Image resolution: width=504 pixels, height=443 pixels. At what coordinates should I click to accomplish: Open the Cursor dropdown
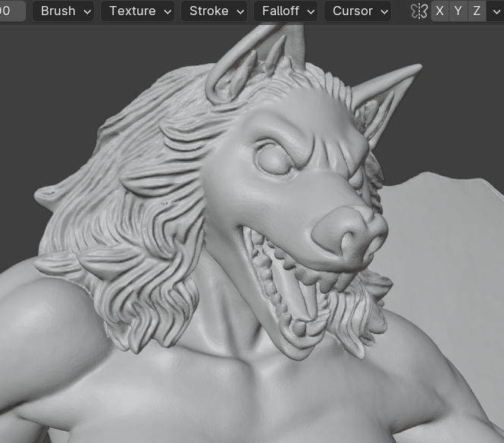pos(358,11)
